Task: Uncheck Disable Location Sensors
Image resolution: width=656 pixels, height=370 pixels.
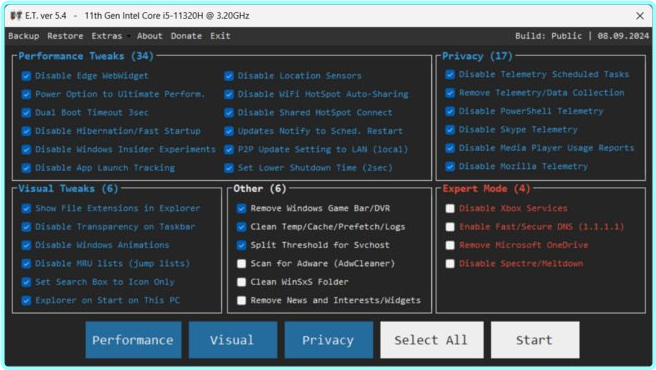Action: coord(229,76)
